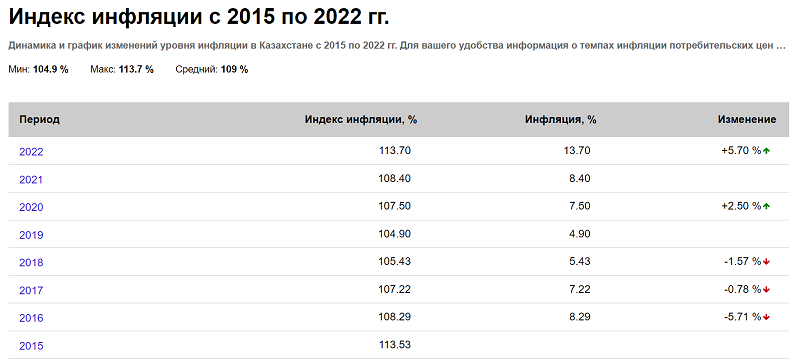Click the 113.70 index value for 2022
The width and height of the screenshot is (800, 360).
pos(395,150)
